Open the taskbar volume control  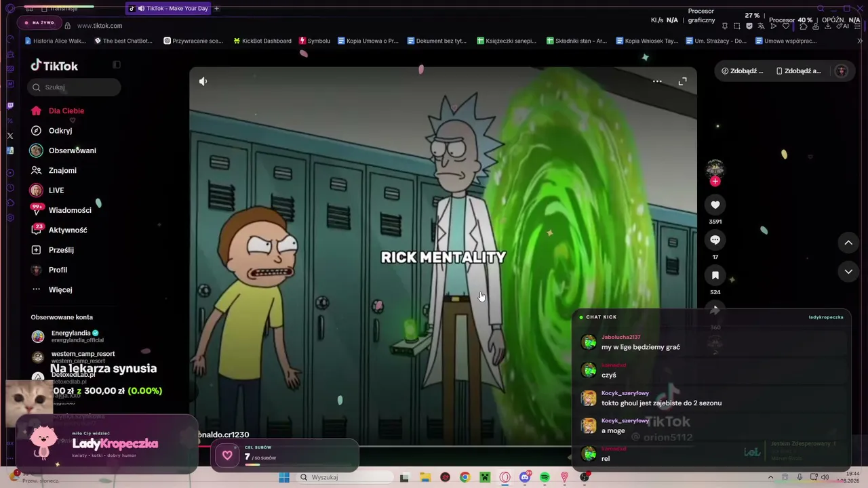coord(825,477)
